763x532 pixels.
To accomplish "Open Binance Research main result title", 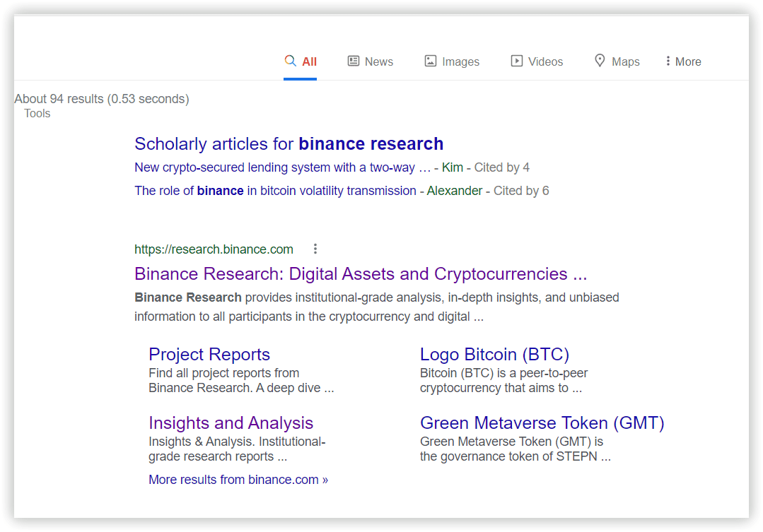I will [361, 273].
